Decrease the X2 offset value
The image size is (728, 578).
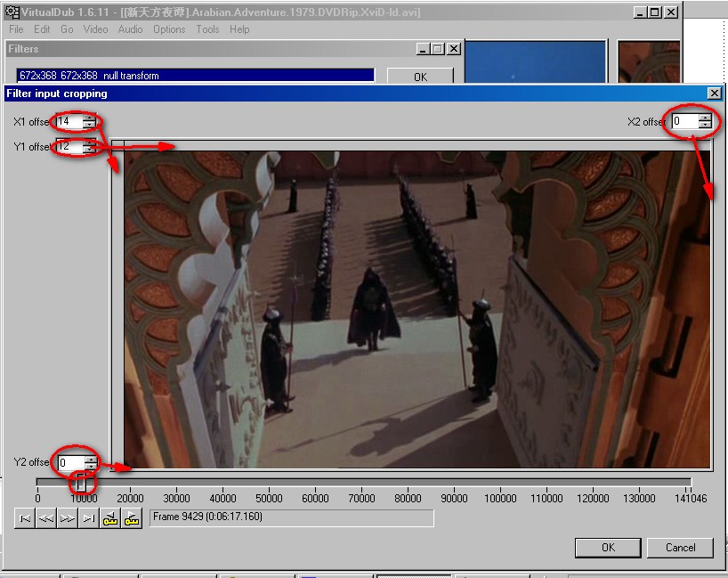[705, 125]
